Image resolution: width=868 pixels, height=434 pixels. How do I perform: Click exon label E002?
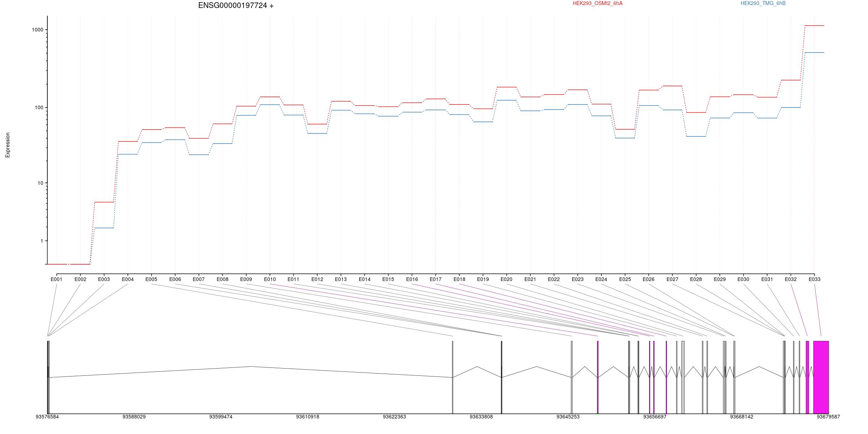(x=80, y=279)
